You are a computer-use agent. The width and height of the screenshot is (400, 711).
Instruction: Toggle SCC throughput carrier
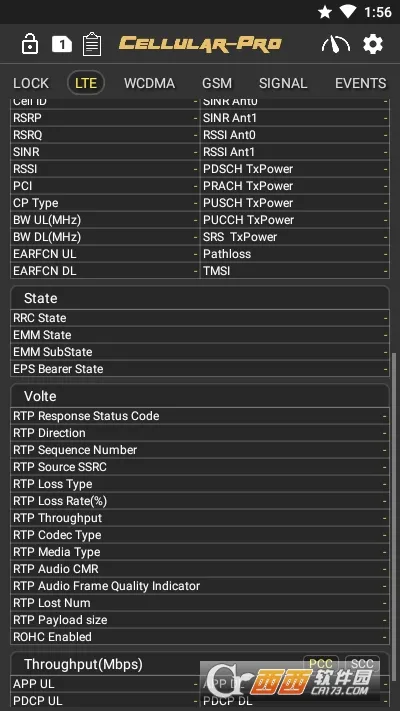362,664
